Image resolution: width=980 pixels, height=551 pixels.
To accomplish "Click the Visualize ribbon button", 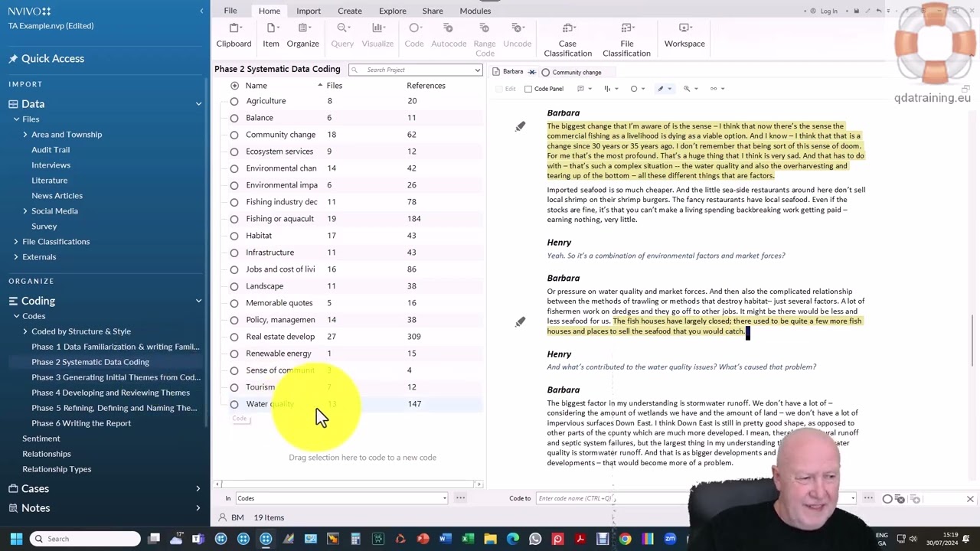I will (377, 36).
